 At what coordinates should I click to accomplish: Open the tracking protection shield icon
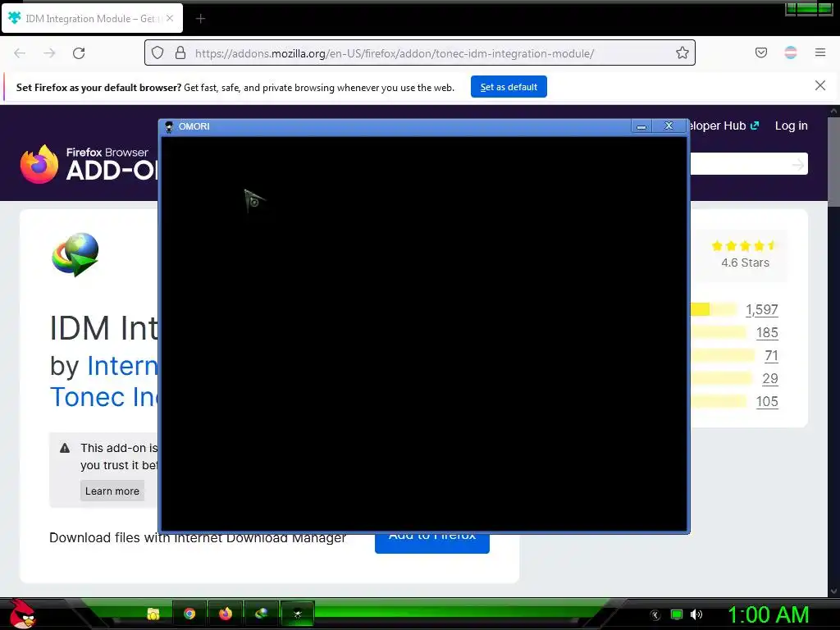pyautogui.click(x=157, y=52)
